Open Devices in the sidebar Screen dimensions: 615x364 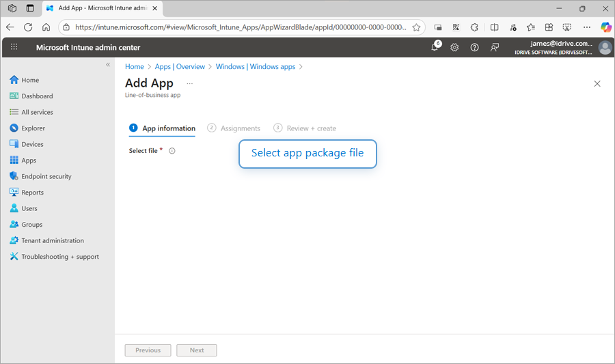coord(32,144)
